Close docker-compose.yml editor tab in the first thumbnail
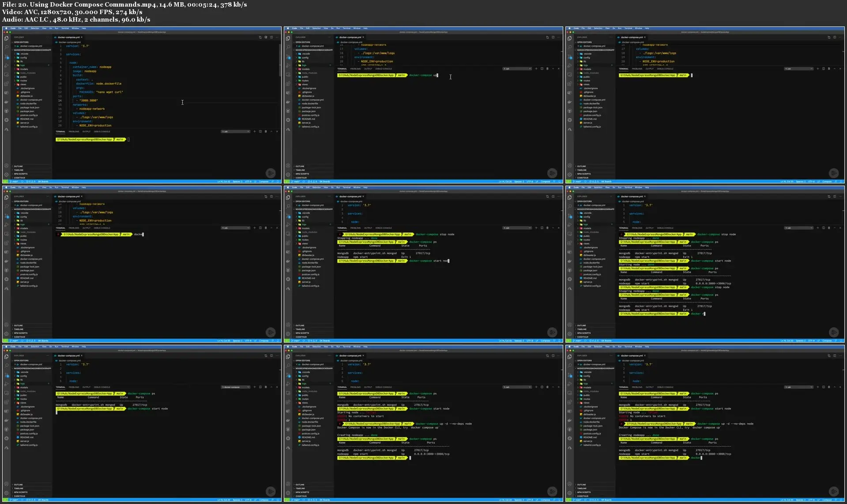 [x=82, y=37]
